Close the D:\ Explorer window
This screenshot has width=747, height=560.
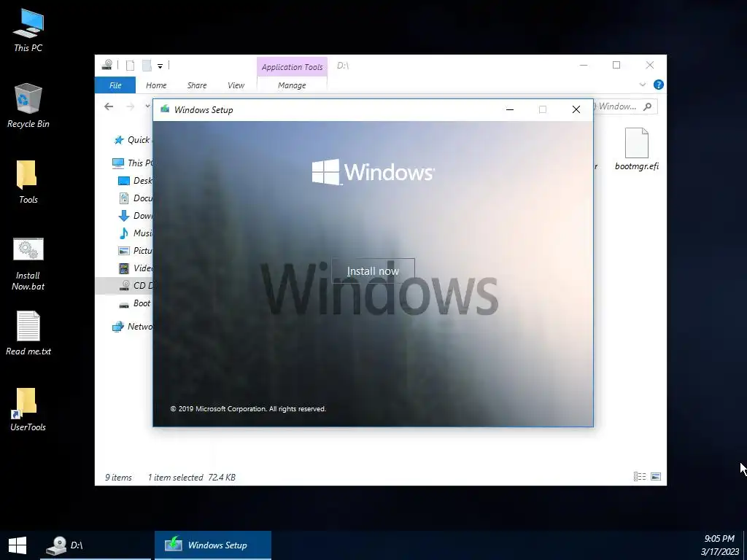tap(650, 65)
